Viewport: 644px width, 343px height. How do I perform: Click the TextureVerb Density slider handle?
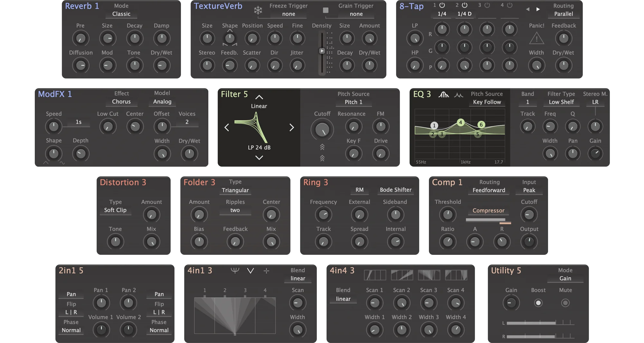tap(322, 51)
